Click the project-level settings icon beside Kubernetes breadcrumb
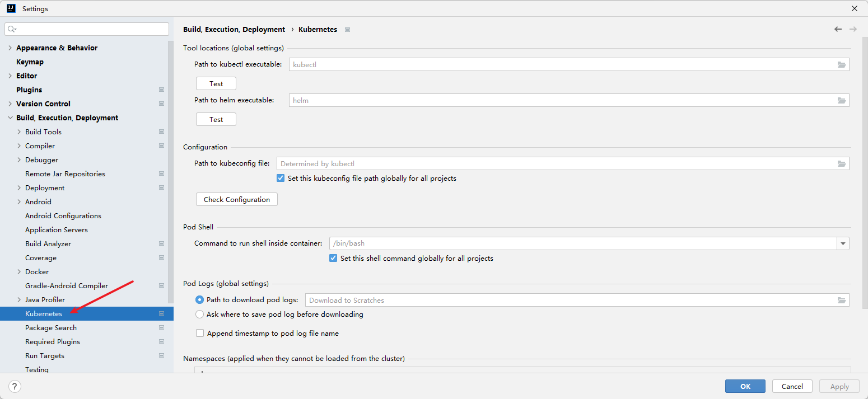Image resolution: width=868 pixels, height=399 pixels. coord(347,30)
